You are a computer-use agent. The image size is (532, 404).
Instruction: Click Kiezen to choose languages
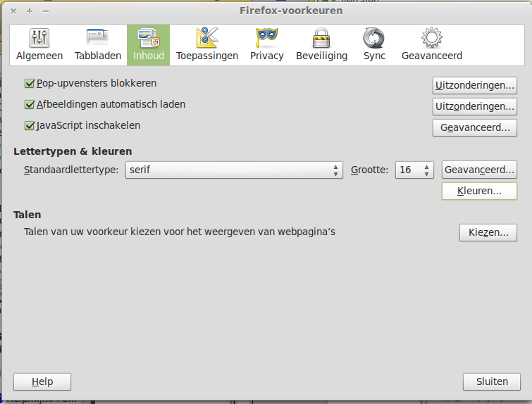(x=488, y=232)
